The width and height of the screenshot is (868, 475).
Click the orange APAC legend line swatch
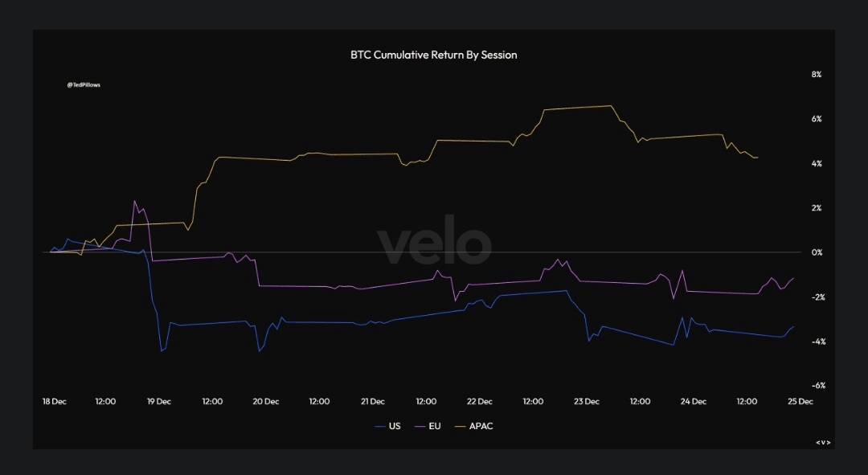click(x=462, y=426)
